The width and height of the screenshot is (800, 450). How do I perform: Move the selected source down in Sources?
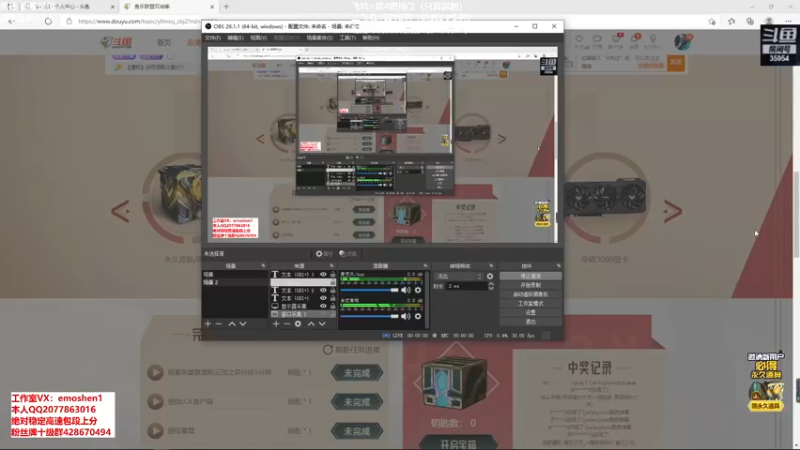point(322,324)
